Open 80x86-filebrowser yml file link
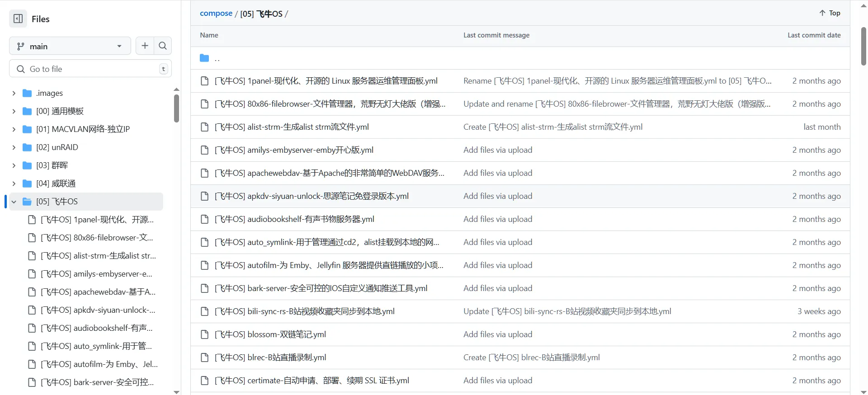The image size is (868, 395). coord(330,104)
